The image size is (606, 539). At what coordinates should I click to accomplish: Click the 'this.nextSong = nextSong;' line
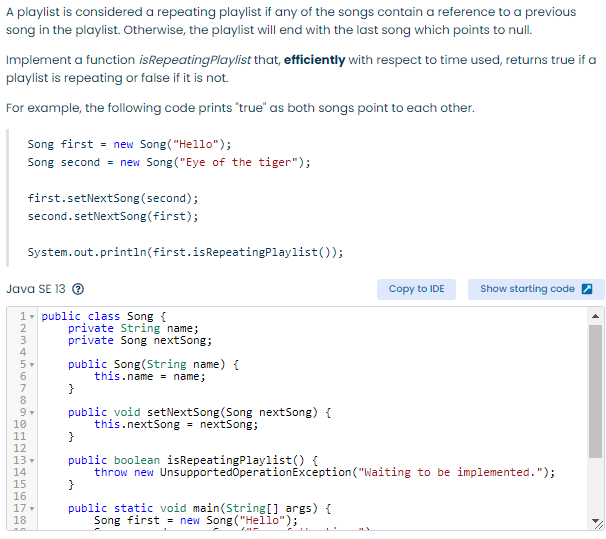176,424
